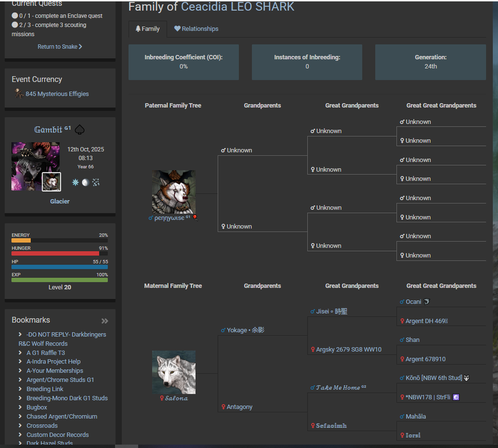Switch to the Relationships tab
498x448 pixels.
click(x=196, y=29)
